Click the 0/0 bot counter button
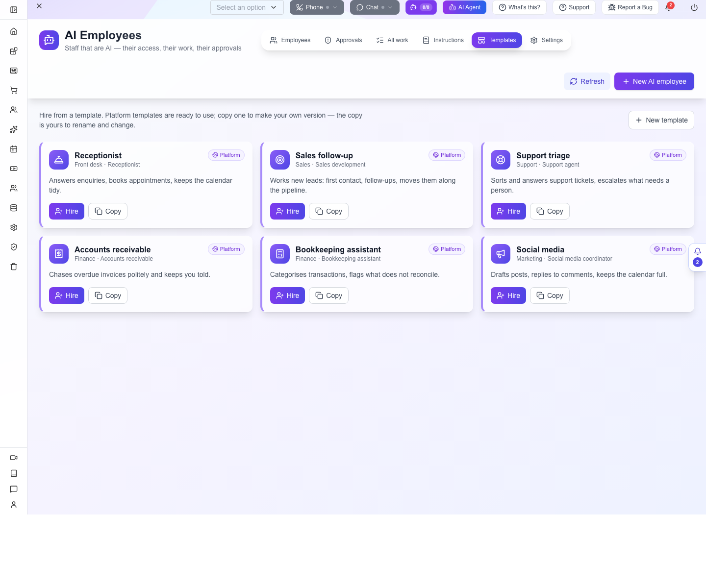This screenshot has height=588, width=706. pos(421,7)
